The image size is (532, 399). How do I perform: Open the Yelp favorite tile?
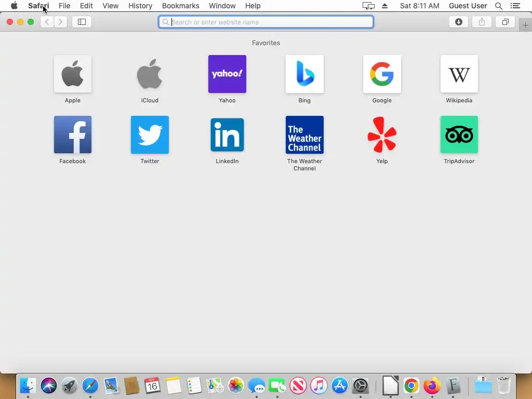coord(382,135)
